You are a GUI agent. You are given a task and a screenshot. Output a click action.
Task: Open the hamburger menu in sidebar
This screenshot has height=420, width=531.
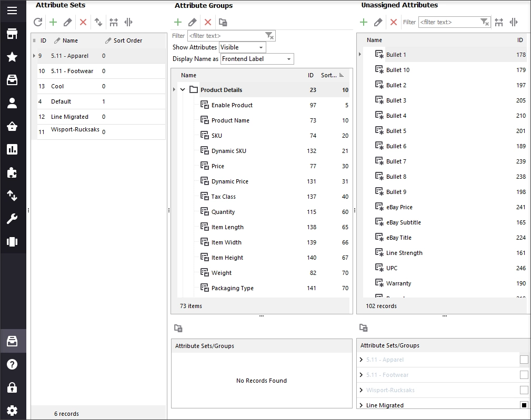[12, 11]
